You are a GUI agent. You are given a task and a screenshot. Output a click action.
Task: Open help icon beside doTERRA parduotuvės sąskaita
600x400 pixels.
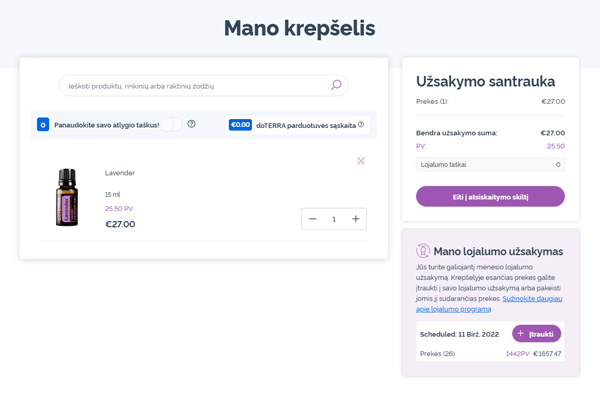click(361, 124)
